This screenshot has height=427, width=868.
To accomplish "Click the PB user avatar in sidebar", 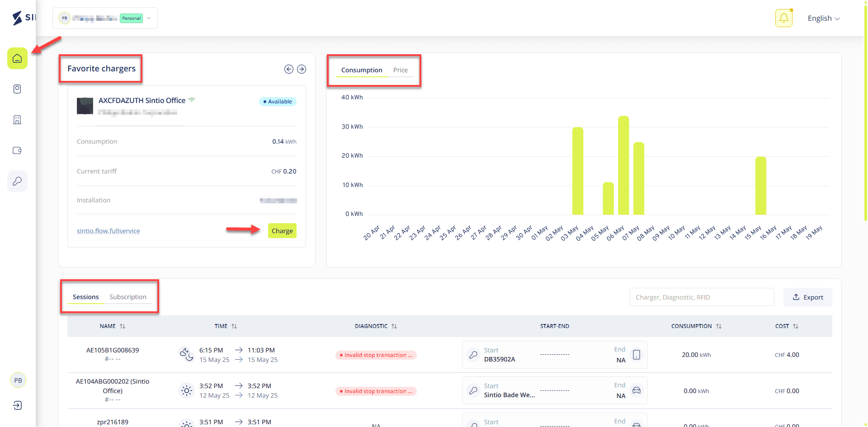I will (18, 380).
